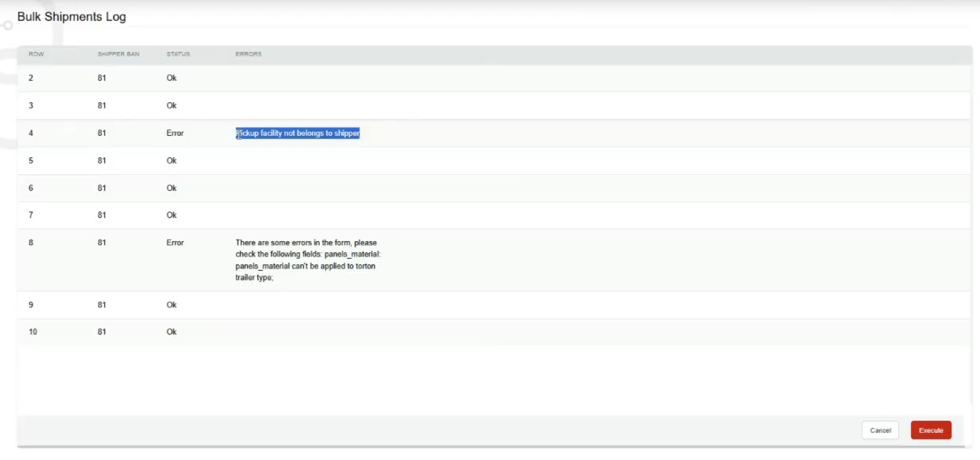Click row number 10 cell
Viewport: 980px width, 460px height.
(x=33, y=332)
